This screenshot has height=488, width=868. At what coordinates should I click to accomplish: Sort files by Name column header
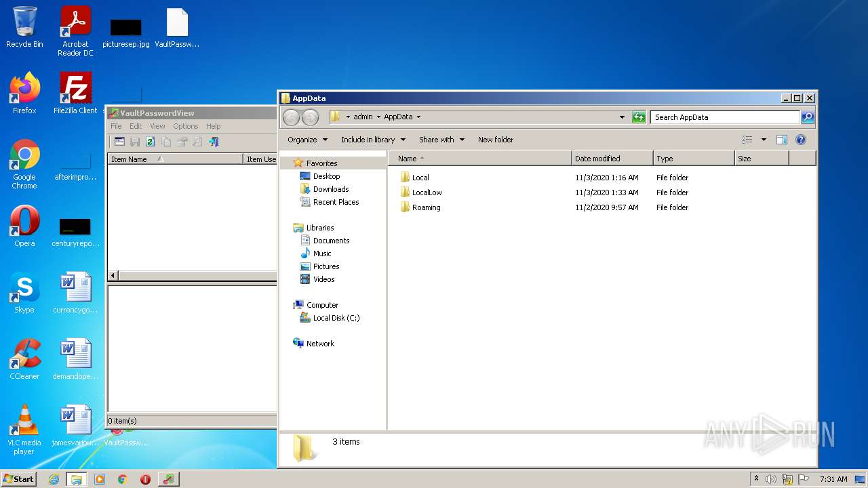click(480, 159)
